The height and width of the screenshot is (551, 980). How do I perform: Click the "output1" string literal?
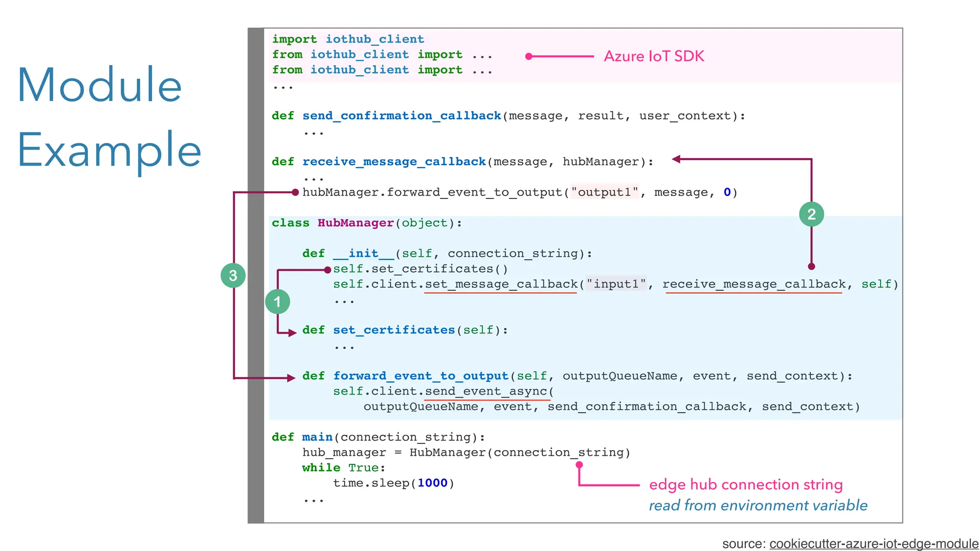pos(604,192)
